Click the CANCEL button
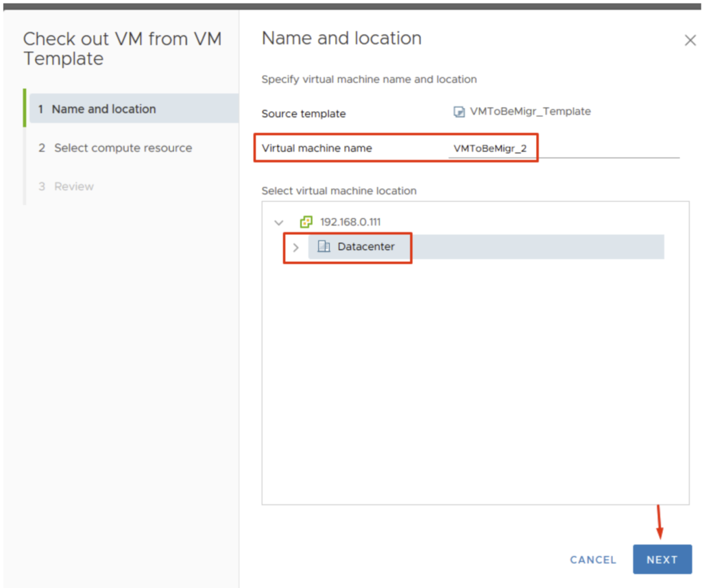The image size is (702, 588). click(x=593, y=559)
